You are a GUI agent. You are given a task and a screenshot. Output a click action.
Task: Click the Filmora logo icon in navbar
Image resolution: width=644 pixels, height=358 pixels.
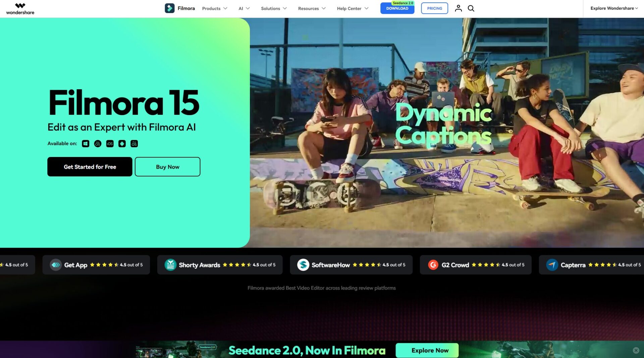click(x=169, y=8)
